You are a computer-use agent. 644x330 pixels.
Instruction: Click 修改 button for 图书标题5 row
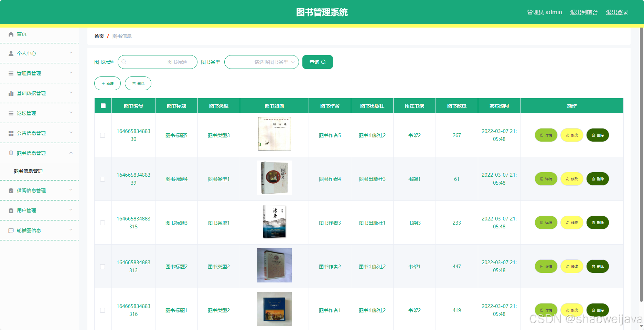click(572, 135)
